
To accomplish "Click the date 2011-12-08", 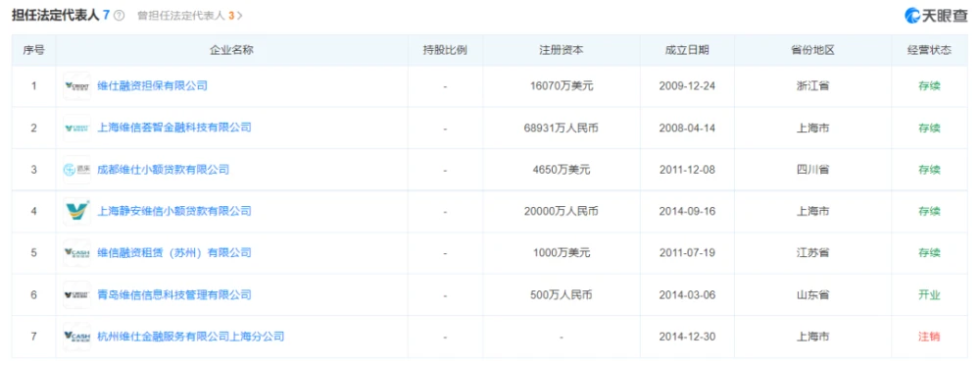I will (x=687, y=170).
